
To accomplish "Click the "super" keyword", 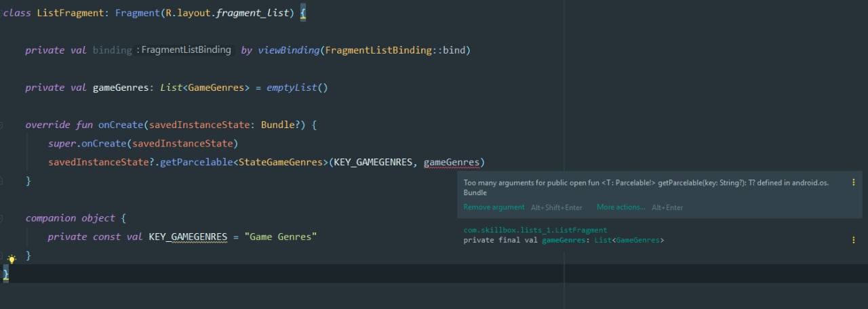I will coord(62,144).
